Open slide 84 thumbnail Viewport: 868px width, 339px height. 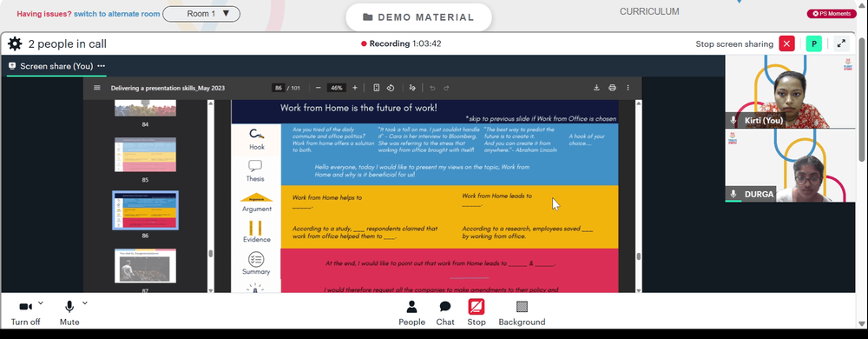tap(145, 108)
